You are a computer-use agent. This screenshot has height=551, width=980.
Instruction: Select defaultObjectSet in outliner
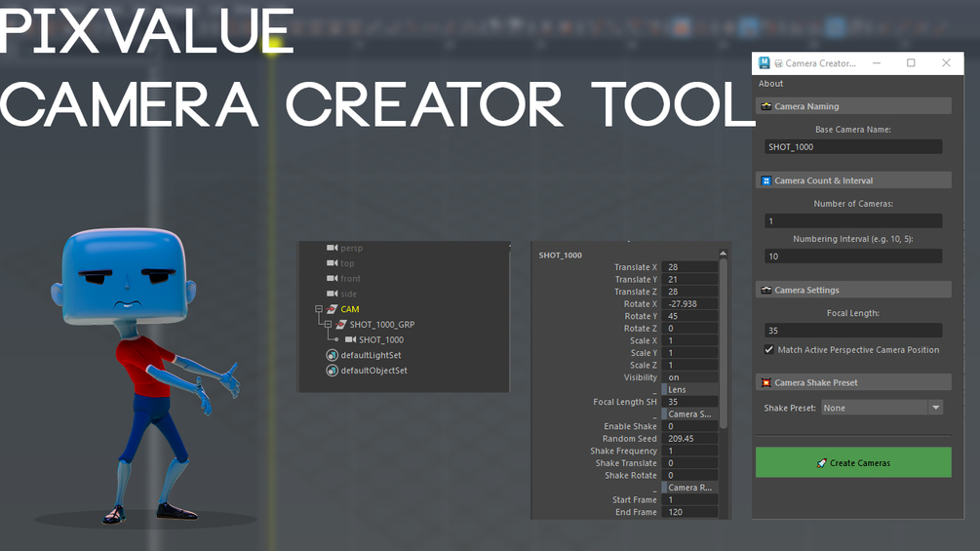[373, 371]
